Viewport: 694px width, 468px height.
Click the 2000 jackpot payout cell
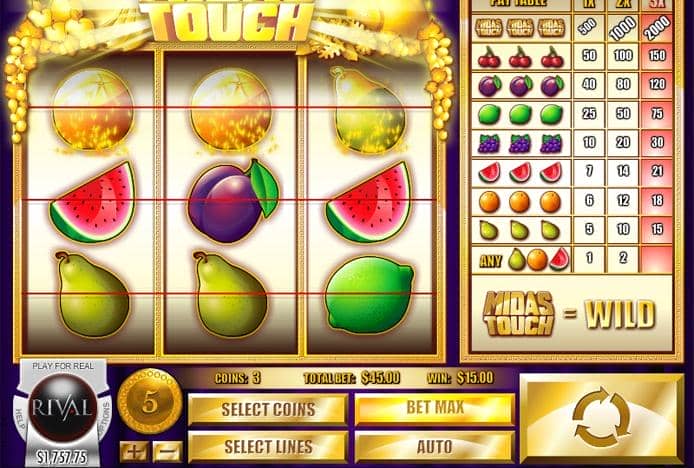pos(657,29)
